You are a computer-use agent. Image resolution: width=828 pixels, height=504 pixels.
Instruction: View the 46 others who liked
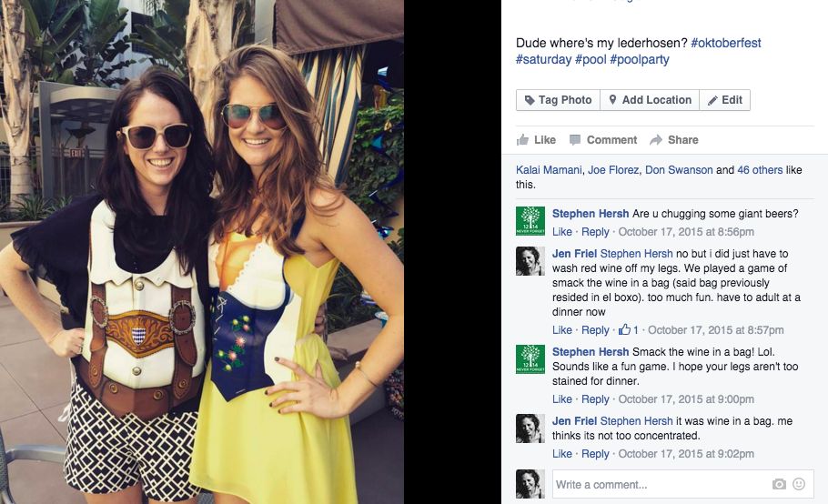pos(760,170)
